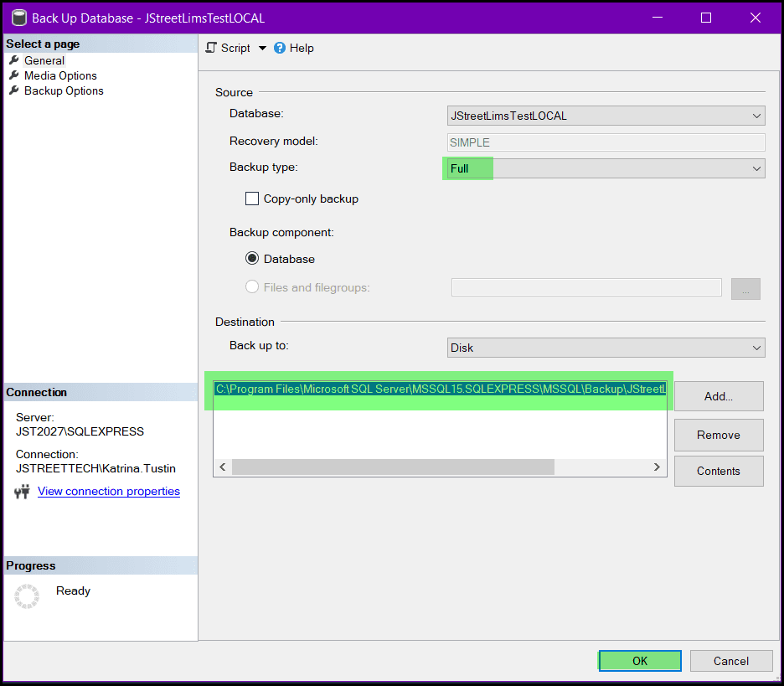Click the right scroll arrow of destination list
Screen dimensions: 784x686
pos(657,467)
